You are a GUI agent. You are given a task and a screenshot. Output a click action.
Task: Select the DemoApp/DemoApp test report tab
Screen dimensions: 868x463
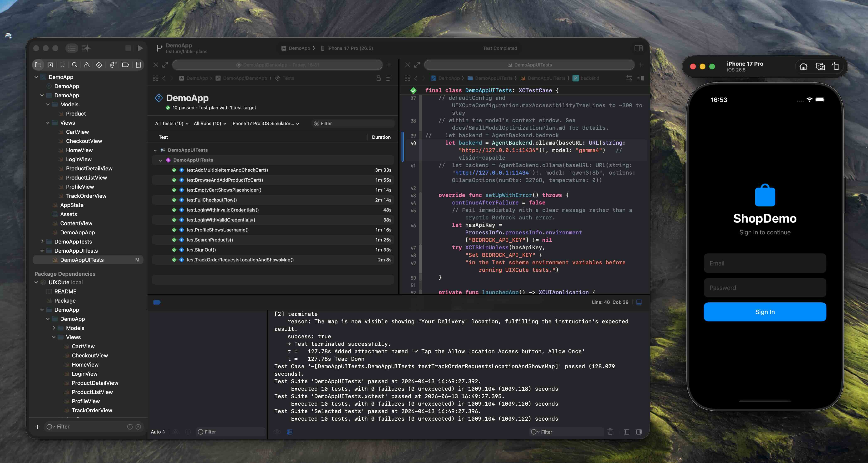277,65
